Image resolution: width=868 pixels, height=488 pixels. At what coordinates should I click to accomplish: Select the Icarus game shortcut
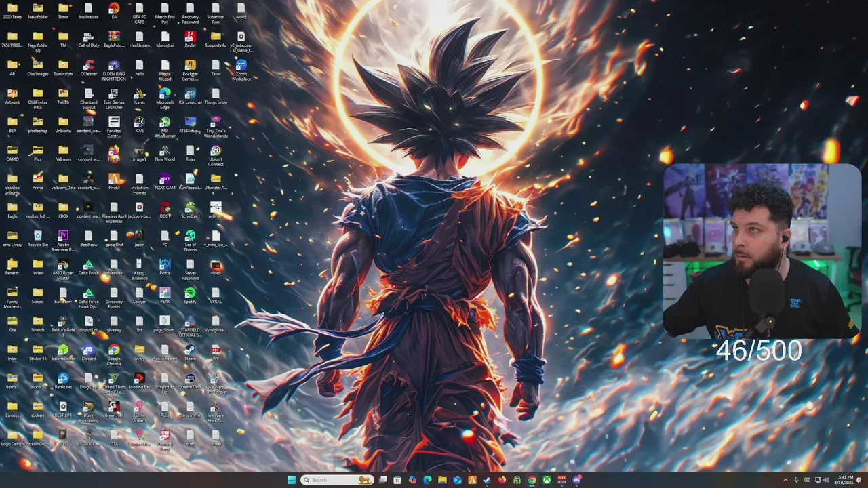click(x=140, y=96)
